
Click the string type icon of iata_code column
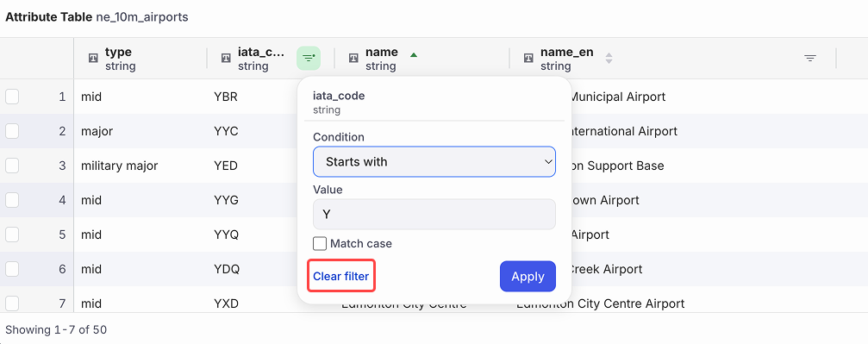coord(226,58)
